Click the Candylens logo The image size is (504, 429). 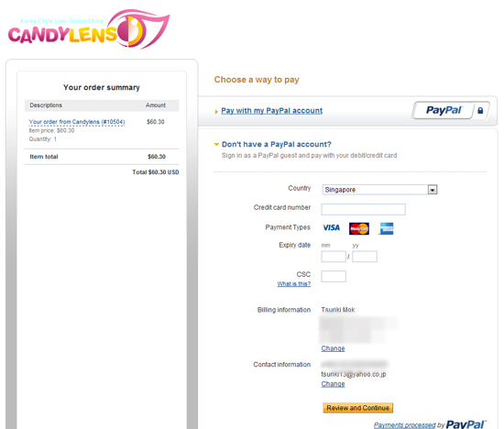click(88, 29)
